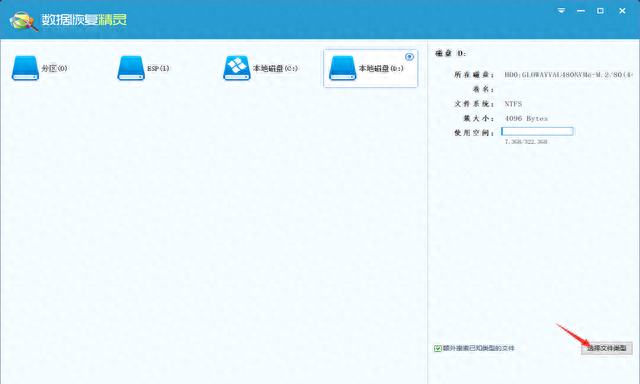The image size is (640, 384).
Task: Toggle 额外搜索已知类型的文件 checkbox
Action: [x=438, y=348]
